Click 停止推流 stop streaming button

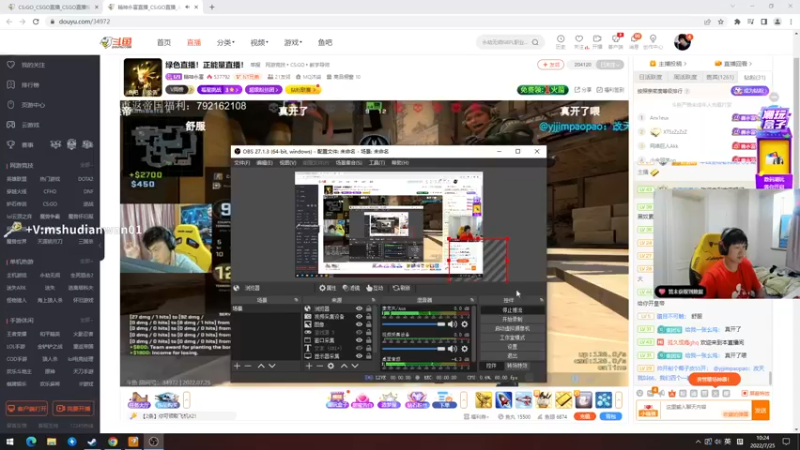tap(512, 310)
